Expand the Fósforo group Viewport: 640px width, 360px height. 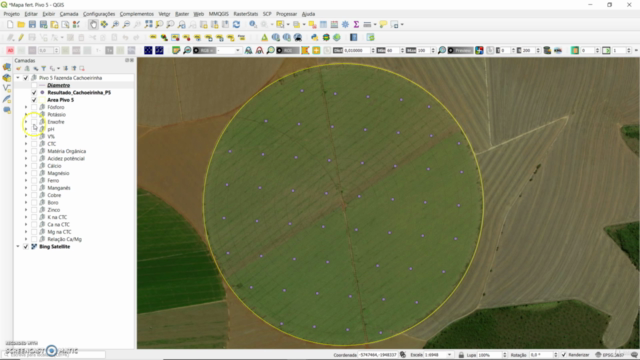[26, 107]
